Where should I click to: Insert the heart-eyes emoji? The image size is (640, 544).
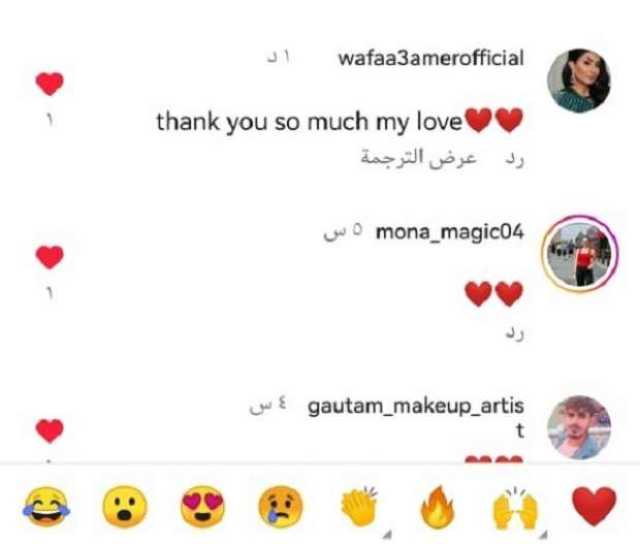pos(202,506)
